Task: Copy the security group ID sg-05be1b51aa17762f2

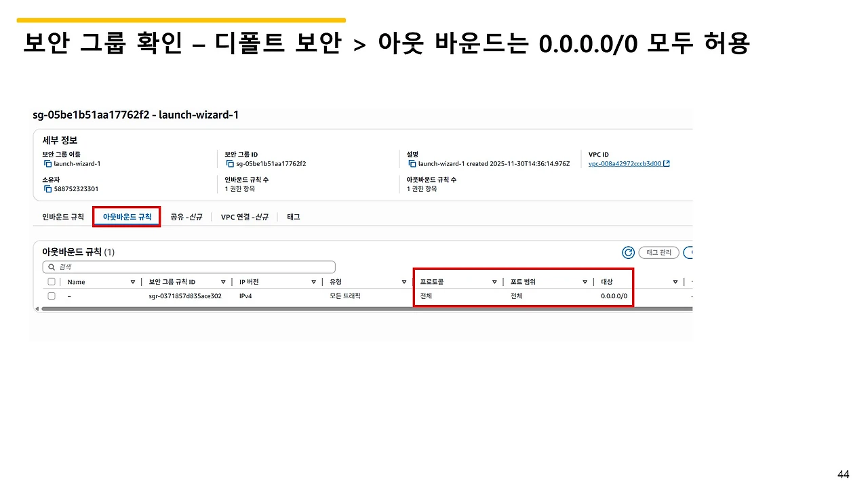Action: pos(231,163)
